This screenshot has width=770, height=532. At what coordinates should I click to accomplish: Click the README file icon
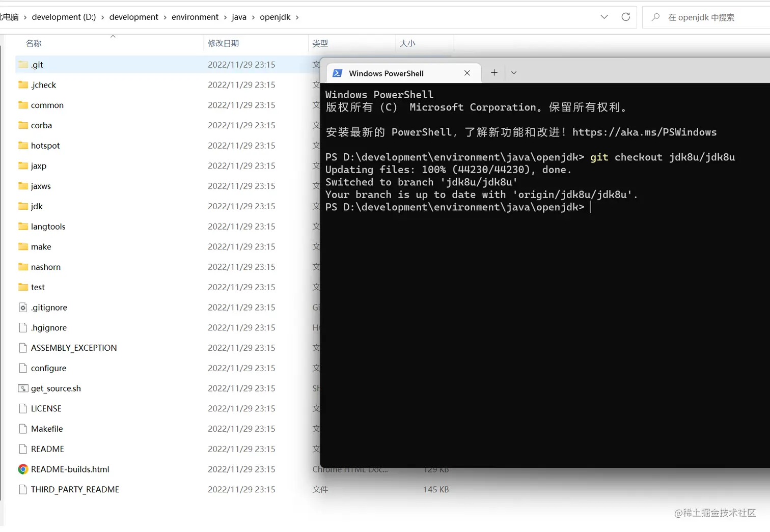pyautogui.click(x=23, y=449)
